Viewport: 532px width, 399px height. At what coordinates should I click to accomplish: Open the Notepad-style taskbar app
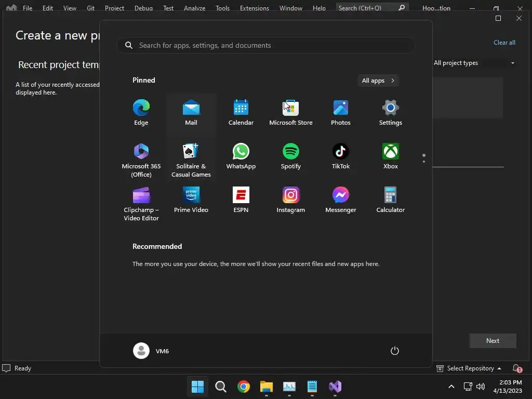(x=312, y=387)
